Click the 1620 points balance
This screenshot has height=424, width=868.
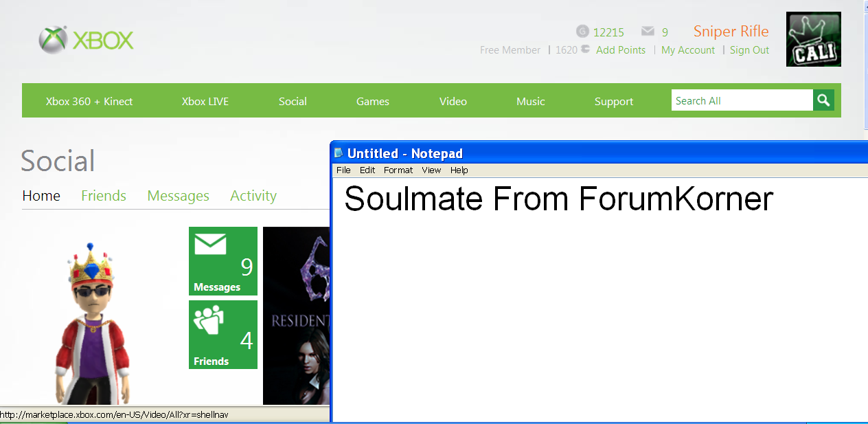coord(567,50)
